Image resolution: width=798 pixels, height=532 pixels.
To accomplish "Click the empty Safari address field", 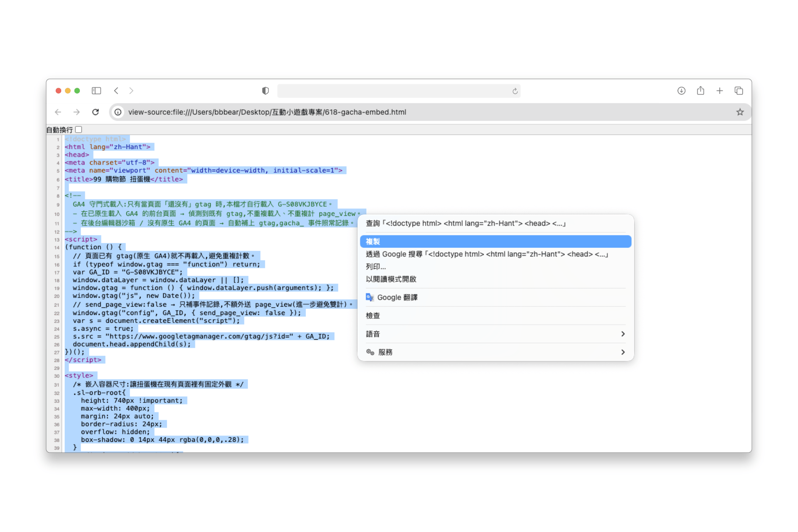I will 399,91.
